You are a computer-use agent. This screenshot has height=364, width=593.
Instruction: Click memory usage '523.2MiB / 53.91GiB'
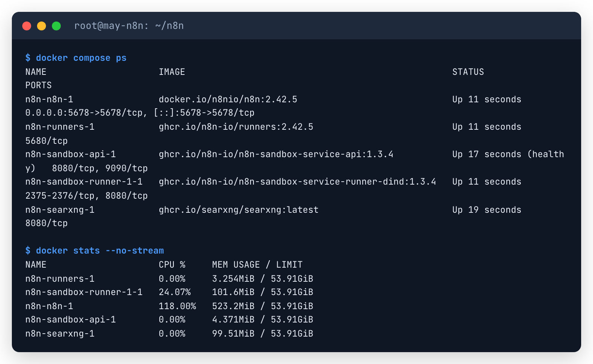point(263,306)
